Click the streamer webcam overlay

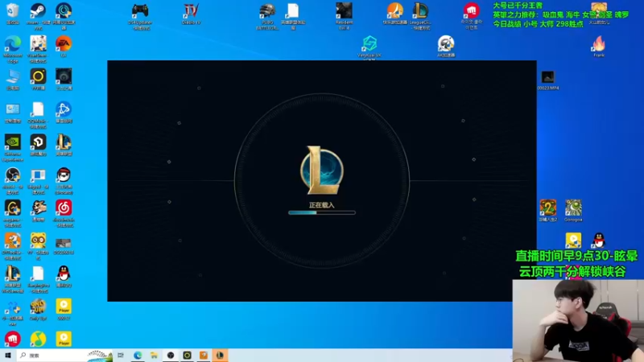(578, 320)
